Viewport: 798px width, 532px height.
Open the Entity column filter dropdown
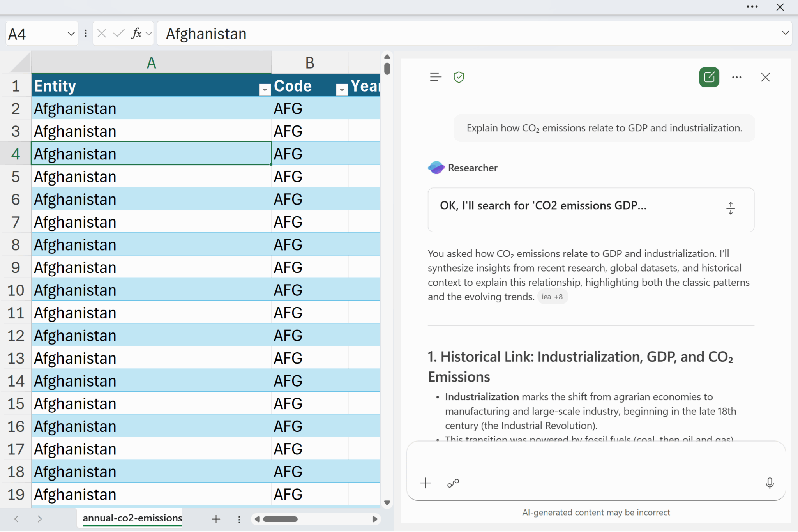265,90
